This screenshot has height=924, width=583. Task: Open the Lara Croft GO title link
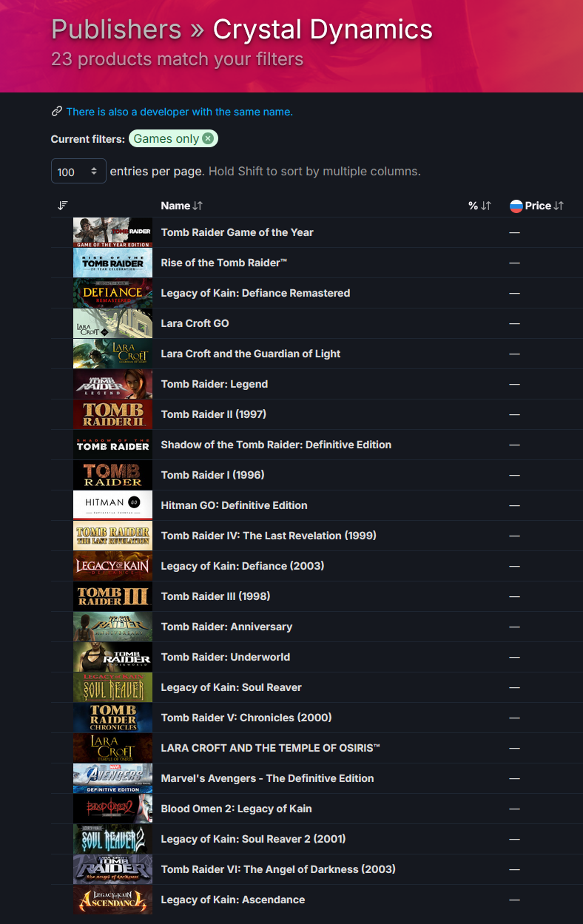pyautogui.click(x=195, y=323)
